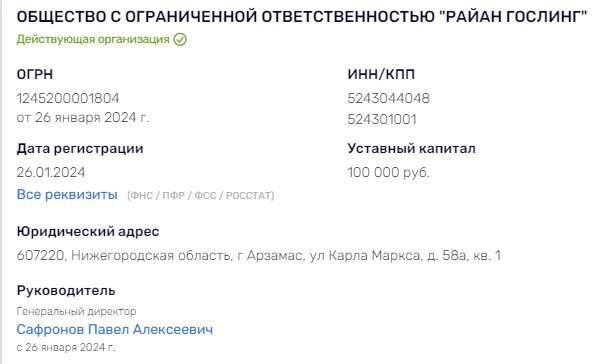The height and width of the screenshot is (364, 603).
Task: Select the ОГРН number 1245200001804
Action: point(68,98)
